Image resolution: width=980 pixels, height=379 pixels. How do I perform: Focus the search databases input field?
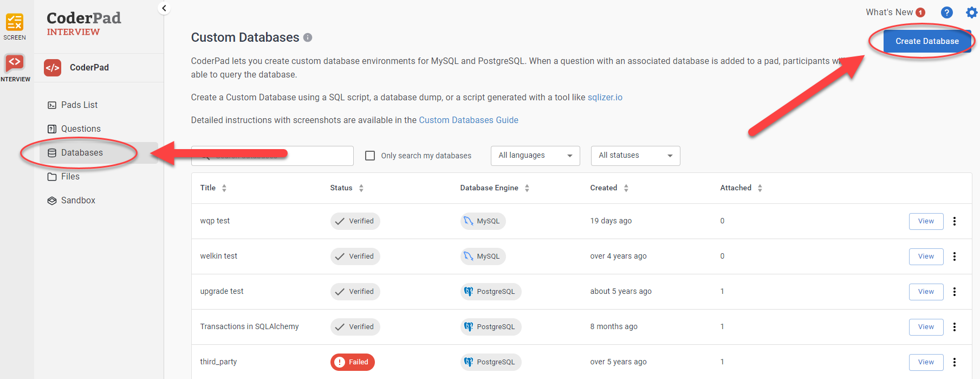(320, 156)
